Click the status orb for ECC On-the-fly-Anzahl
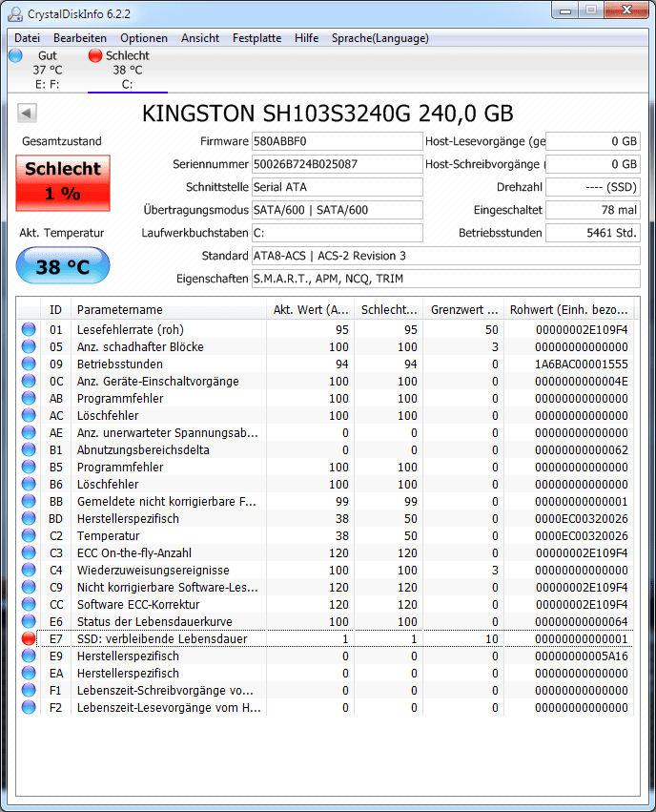 tap(29, 552)
